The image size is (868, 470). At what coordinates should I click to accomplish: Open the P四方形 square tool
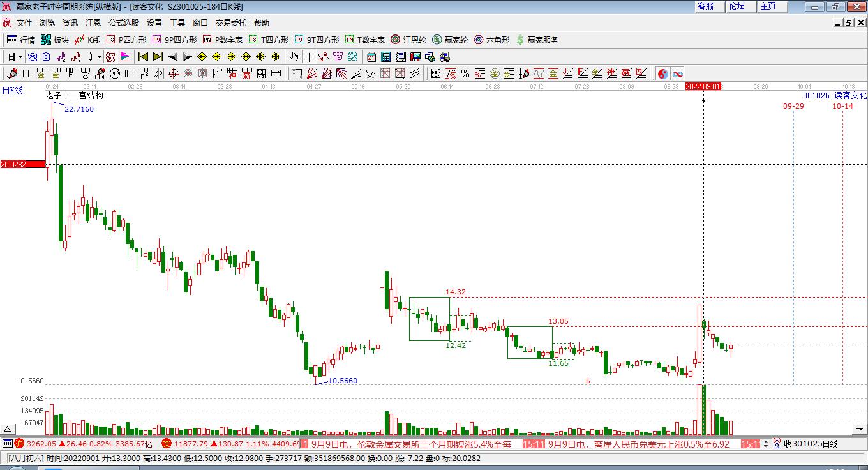pos(126,40)
